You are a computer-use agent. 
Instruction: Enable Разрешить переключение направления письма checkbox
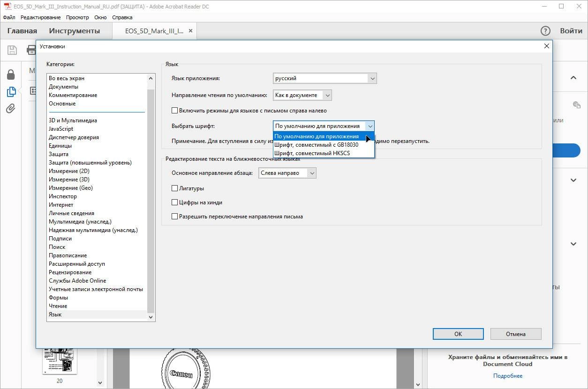point(174,217)
